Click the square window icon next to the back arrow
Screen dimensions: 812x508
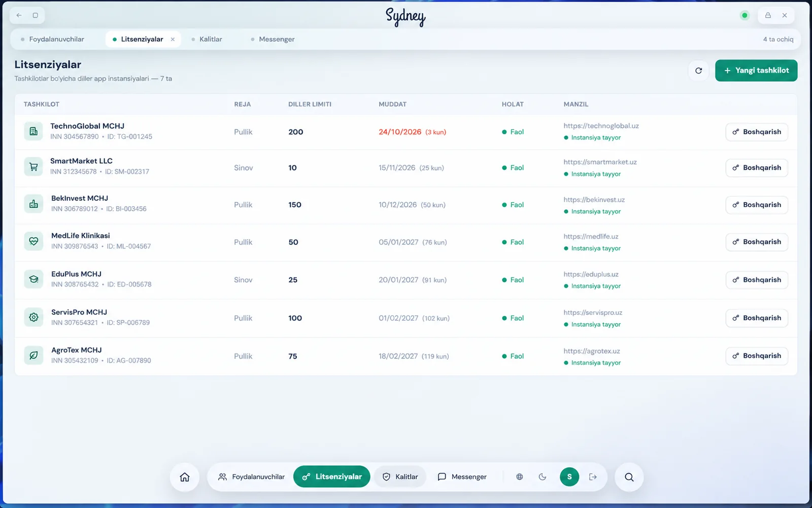pos(36,15)
